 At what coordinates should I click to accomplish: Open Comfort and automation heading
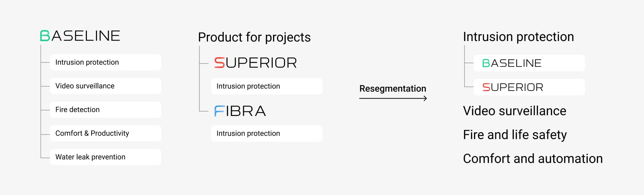point(533,159)
